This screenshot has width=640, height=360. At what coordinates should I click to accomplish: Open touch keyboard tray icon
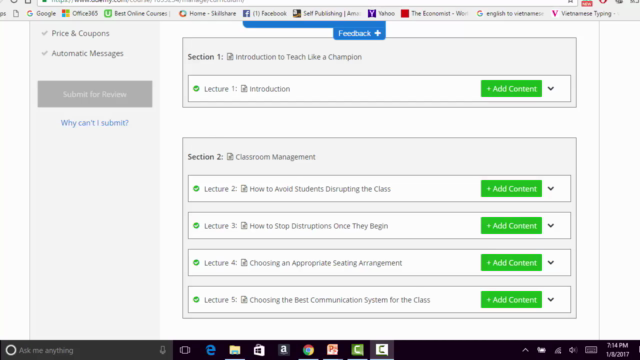point(591,350)
